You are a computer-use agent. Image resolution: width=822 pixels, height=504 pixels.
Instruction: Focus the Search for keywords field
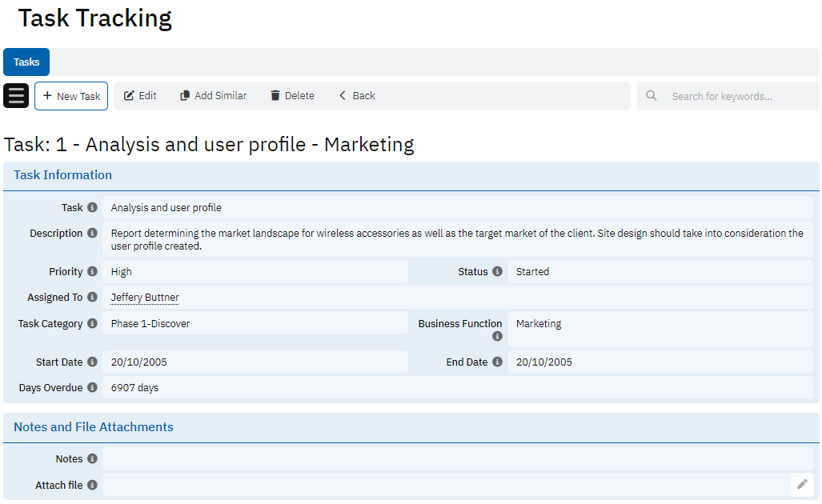click(x=736, y=96)
